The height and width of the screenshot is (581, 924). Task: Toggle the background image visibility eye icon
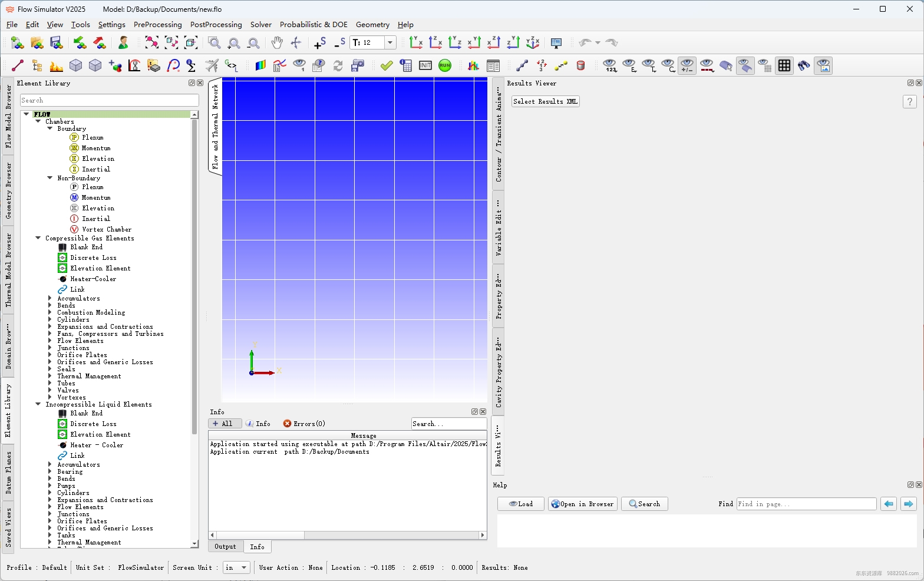pyautogui.click(x=823, y=65)
